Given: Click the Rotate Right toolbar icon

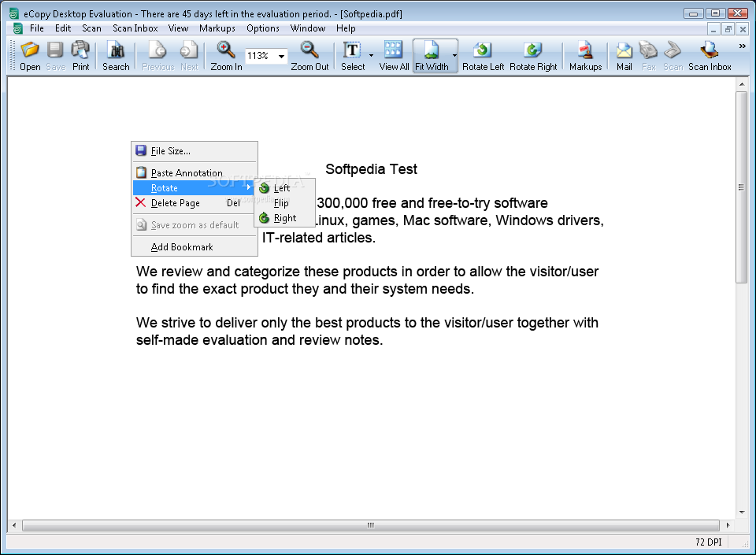Looking at the screenshot, I should 533,56.
